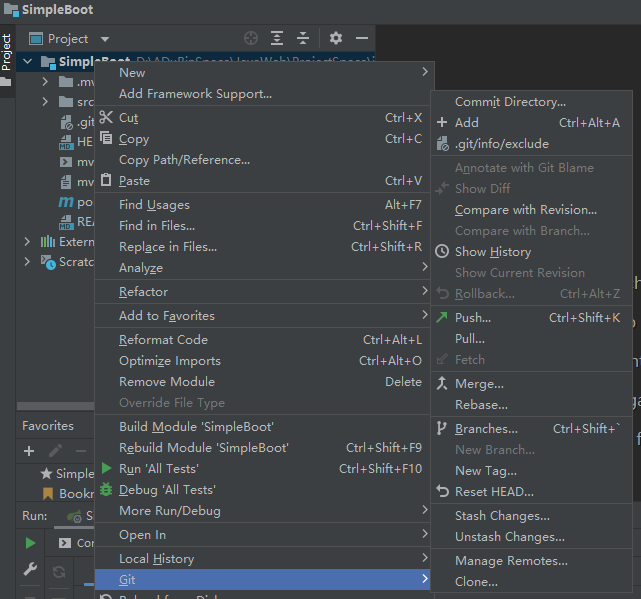Click the wrench icon in Run panel
The width and height of the screenshot is (641, 599).
(30, 569)
